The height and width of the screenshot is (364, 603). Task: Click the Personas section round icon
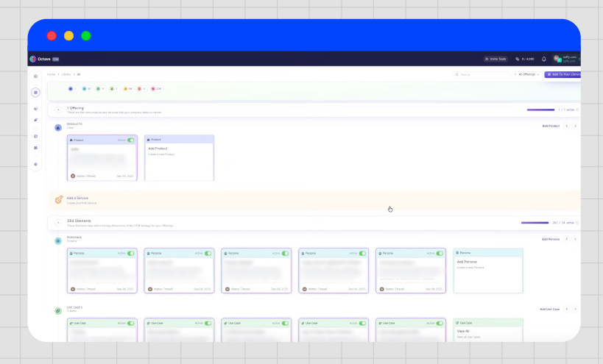58,240
